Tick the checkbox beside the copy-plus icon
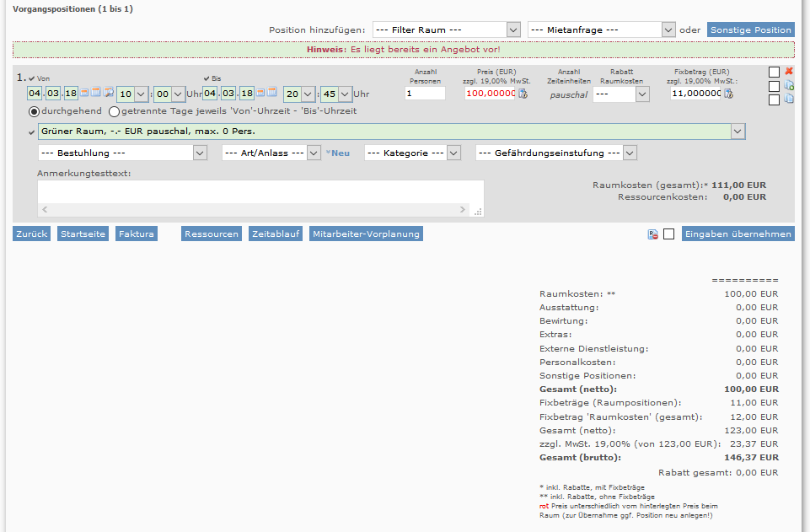 [x=774, y=86]
